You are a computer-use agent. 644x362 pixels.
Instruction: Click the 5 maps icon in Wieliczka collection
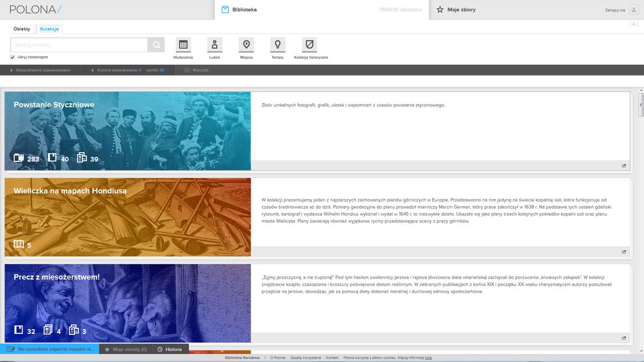pyautogui.click(x=19, y=244)
